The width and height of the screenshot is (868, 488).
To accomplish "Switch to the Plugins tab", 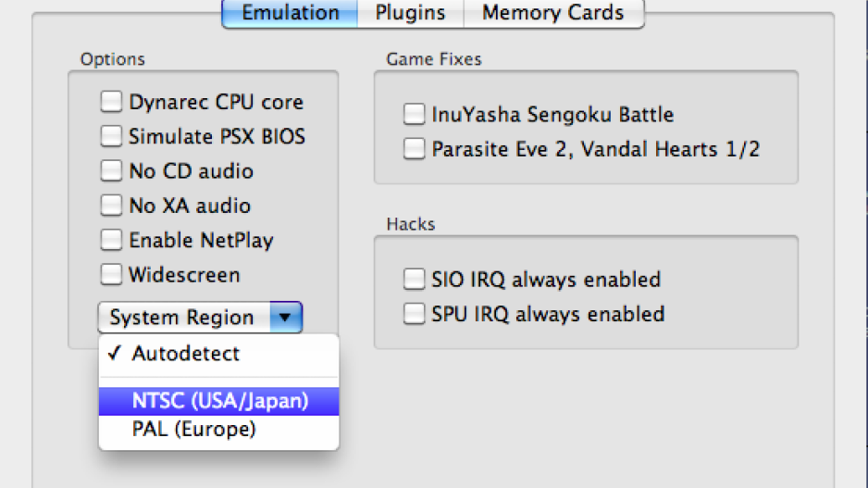I will click(x=410, y=13).
